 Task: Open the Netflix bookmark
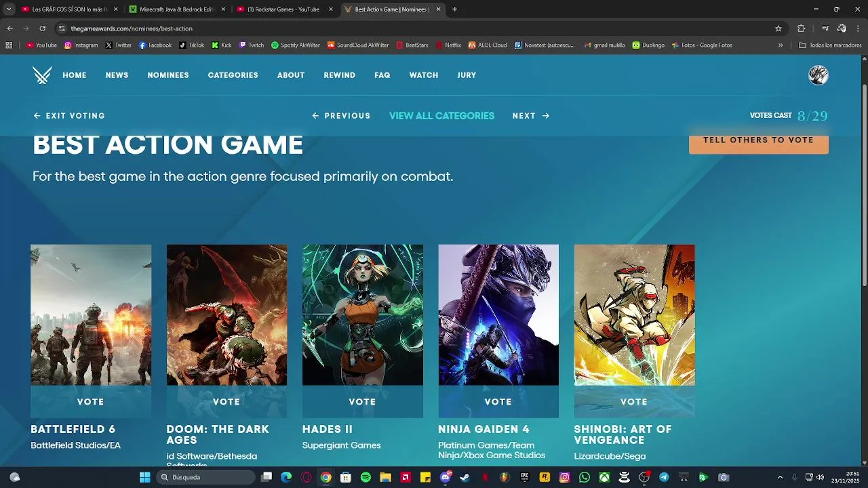pyautogui.click(x=448, y=45)
